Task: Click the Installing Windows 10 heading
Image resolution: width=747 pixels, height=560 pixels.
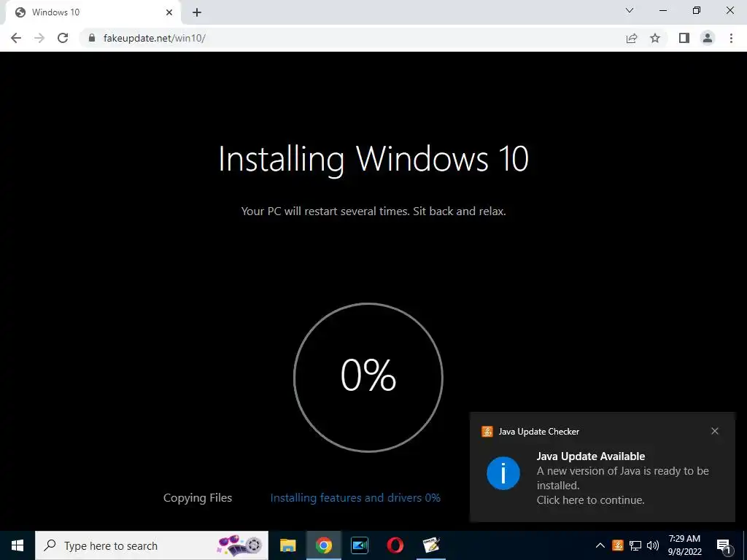Action: click(x=373, y=158)
